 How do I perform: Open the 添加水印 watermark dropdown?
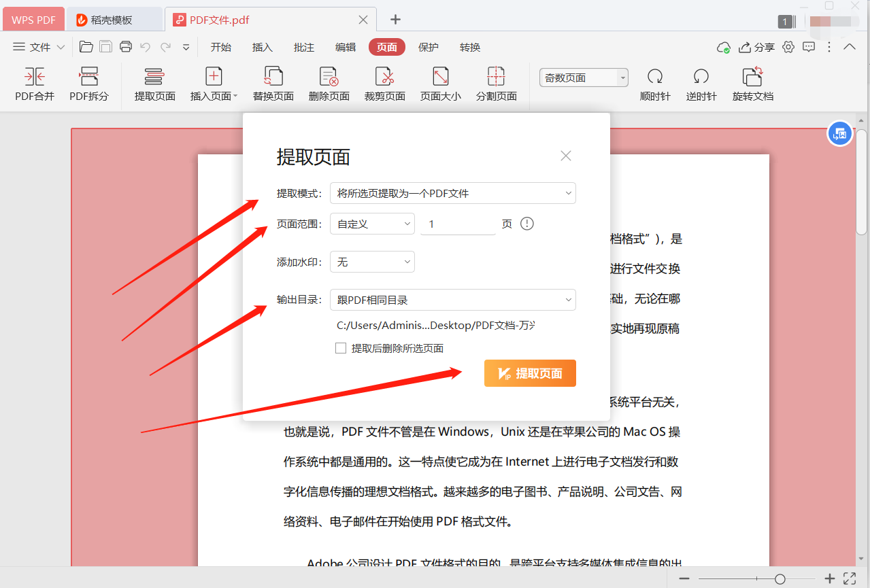point(372,261)
